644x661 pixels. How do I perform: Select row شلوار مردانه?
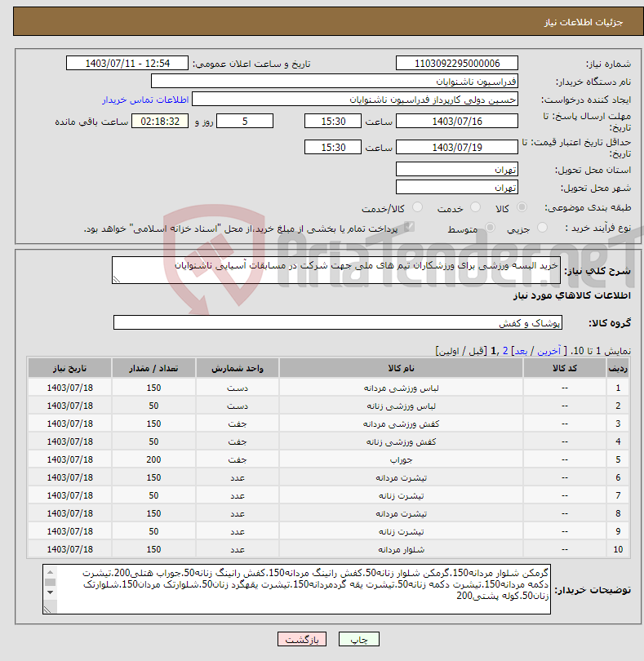pyautogui.click(x=329, y=549)
